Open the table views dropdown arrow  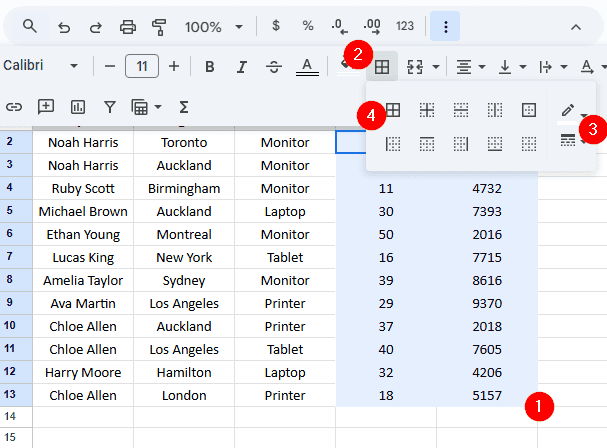[x=158, y=107]
